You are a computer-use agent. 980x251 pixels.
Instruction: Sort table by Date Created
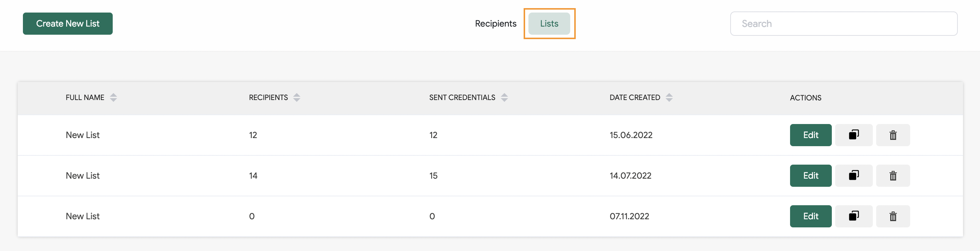coord(669,97)
